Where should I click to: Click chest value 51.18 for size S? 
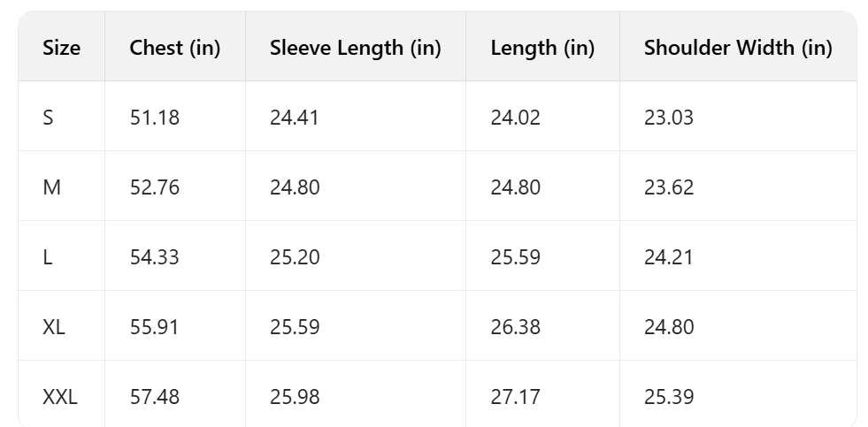tap(154, 118)
